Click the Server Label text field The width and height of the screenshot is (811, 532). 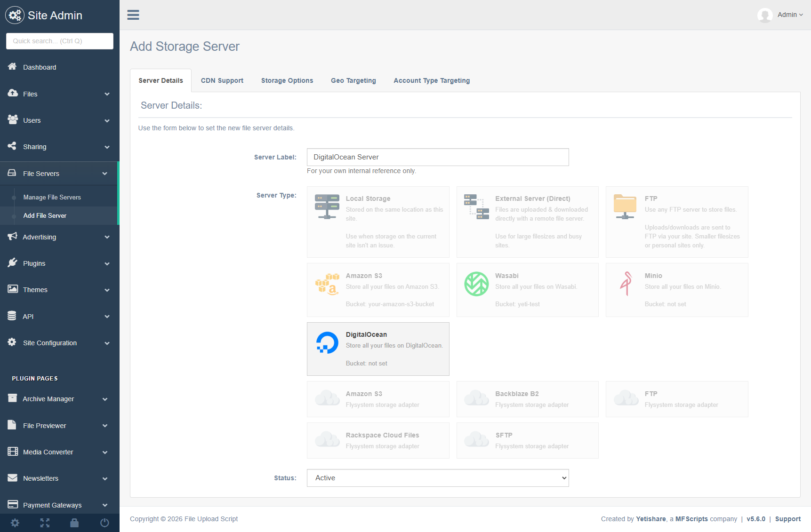coord(437,157)
